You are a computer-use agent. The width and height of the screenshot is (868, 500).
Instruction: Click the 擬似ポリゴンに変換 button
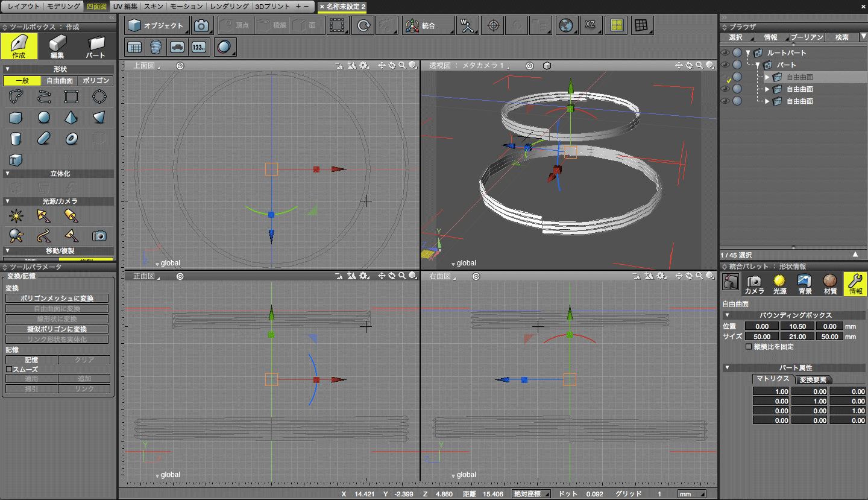click(57, 329)
